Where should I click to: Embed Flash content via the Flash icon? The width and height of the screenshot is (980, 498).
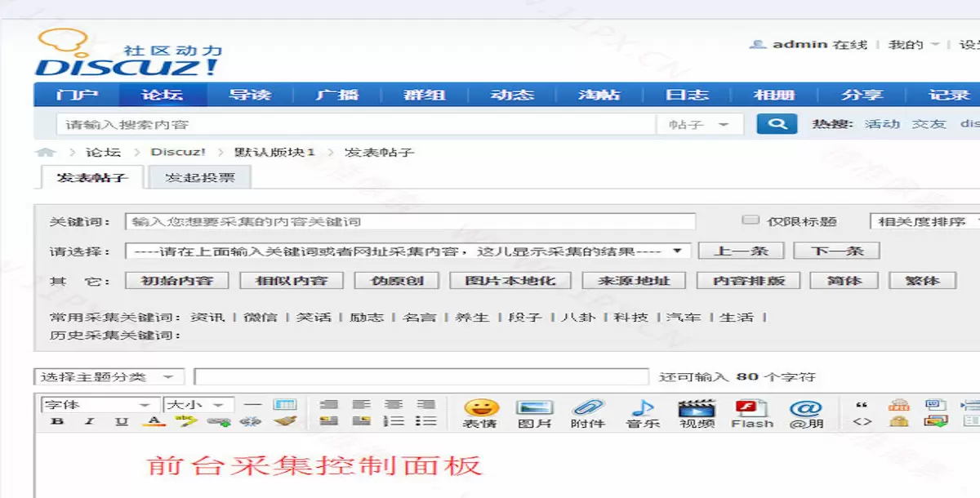coord(751,411)
